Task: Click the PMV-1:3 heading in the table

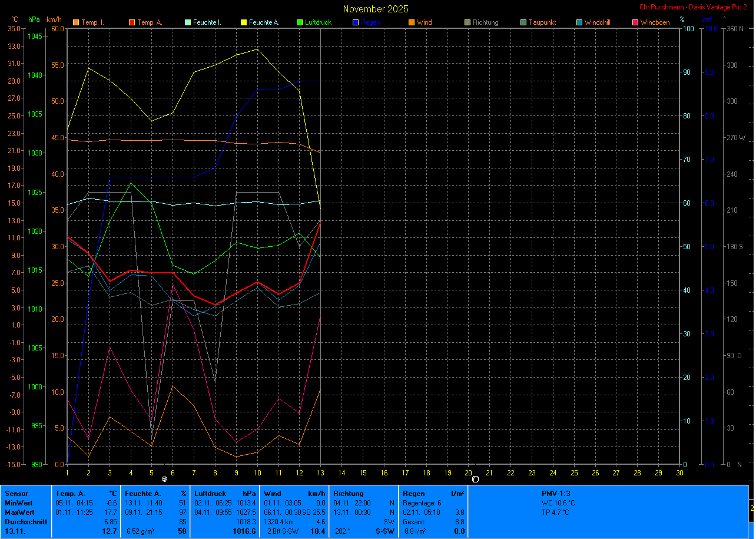Action: (x=556, y=494)
